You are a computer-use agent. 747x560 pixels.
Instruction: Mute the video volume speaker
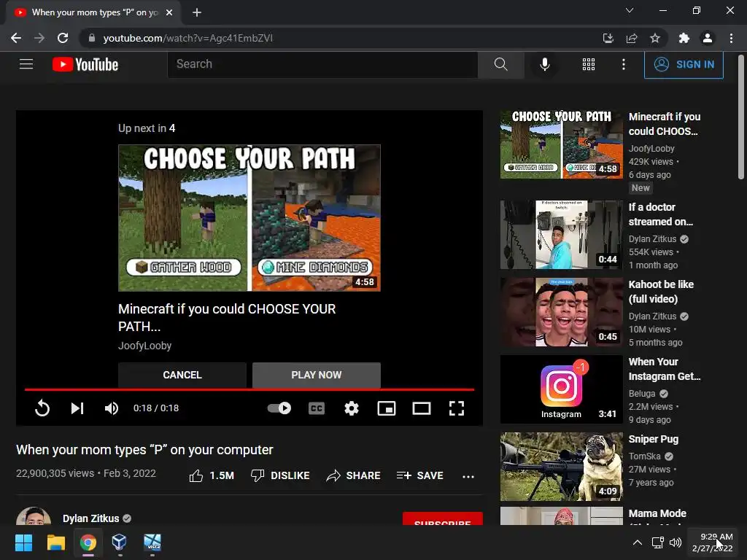tap(112, 408)
